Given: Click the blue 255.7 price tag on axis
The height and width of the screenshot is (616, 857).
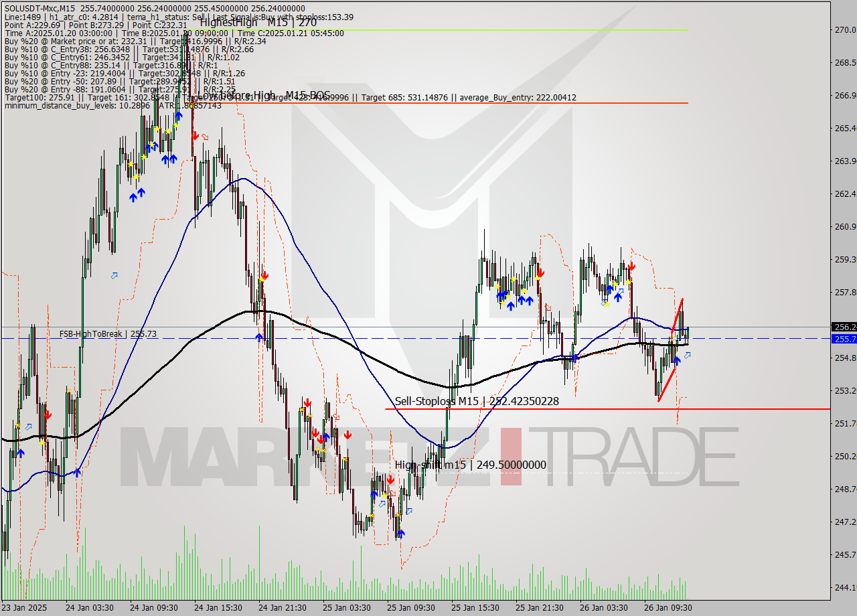Looking at the screenshot, I should tap(844, 339).
